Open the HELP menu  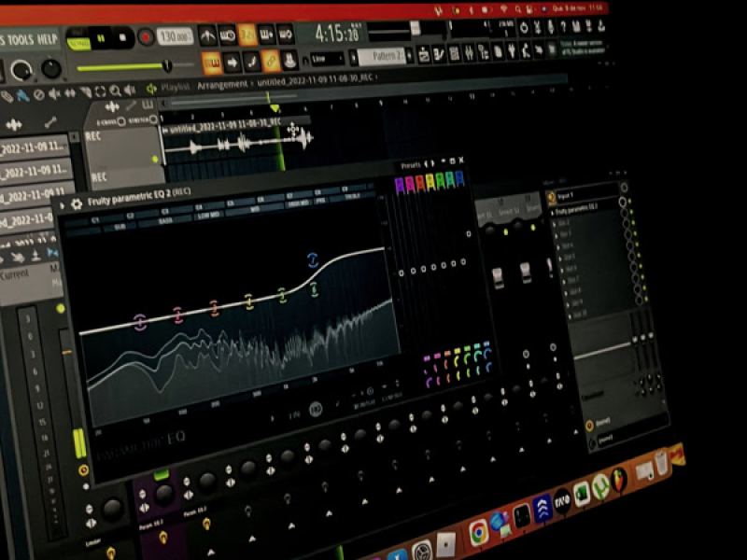[x=48, y=39]
